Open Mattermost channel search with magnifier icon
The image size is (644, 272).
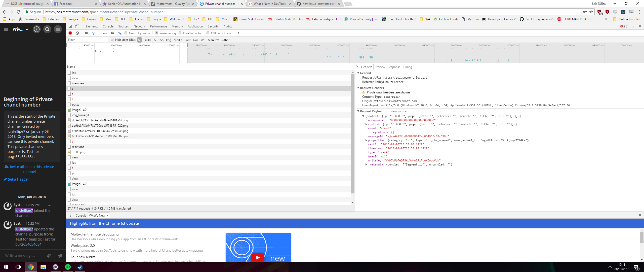(x=47, y=29)
